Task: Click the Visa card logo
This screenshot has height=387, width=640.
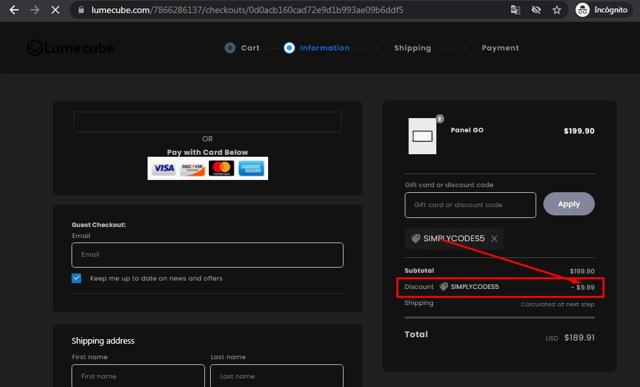Action: pos(164,168)
